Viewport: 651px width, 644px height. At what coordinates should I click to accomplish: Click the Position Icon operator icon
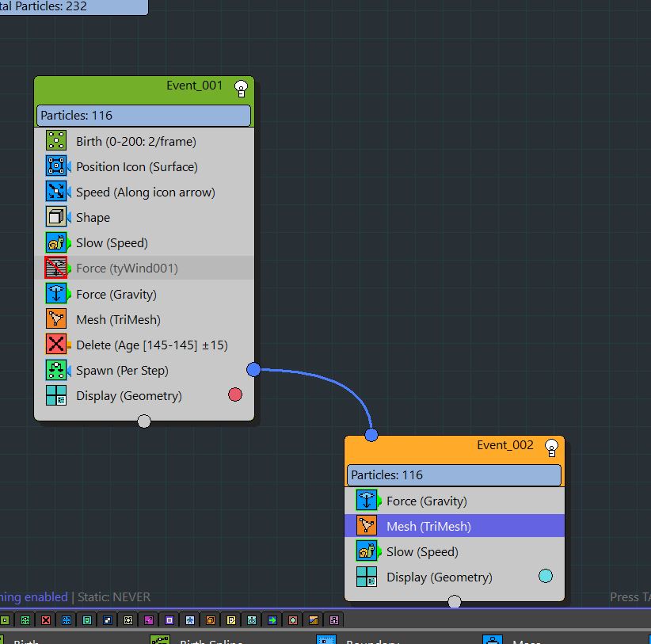tap(56, 166)
